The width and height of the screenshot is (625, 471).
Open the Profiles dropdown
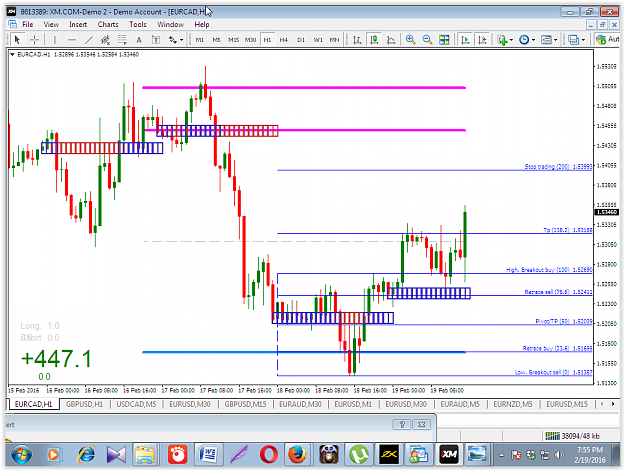tap(576, 39)
